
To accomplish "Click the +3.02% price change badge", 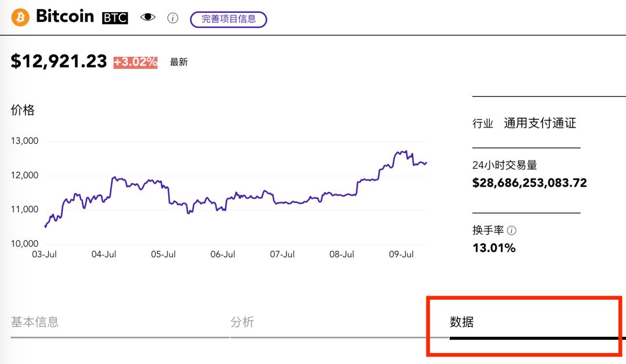I will point(135,62).
